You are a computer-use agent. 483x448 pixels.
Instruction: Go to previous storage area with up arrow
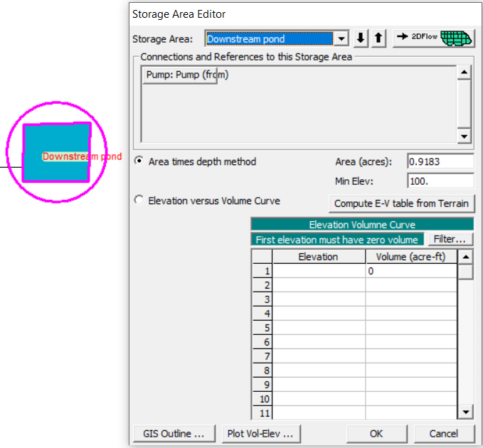pyautogui.click(x=378, y=38)
